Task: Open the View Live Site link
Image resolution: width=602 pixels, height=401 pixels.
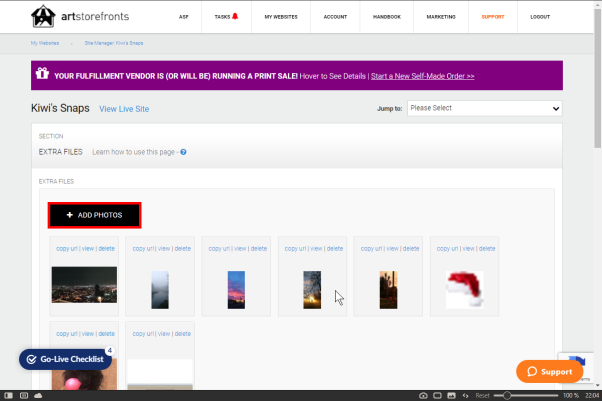Action: coord(124,109)
